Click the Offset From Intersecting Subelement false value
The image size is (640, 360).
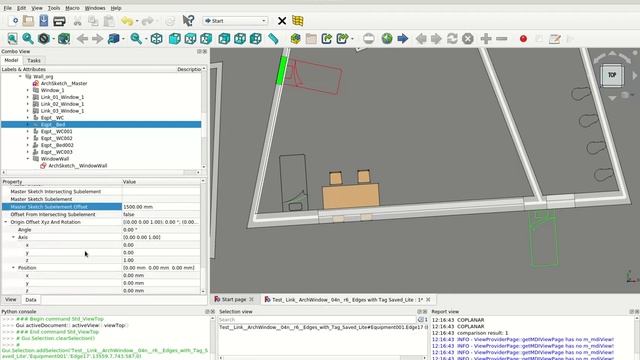pyautogui.click(x=161, y=214)
